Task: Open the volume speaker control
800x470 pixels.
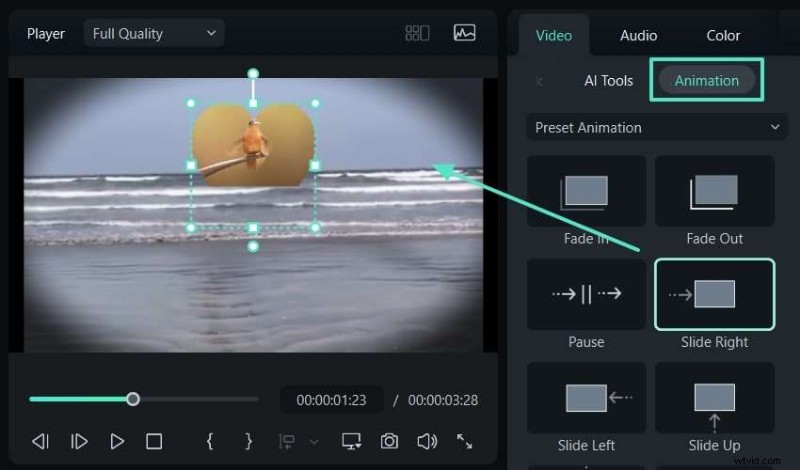Action: point(427,441)
